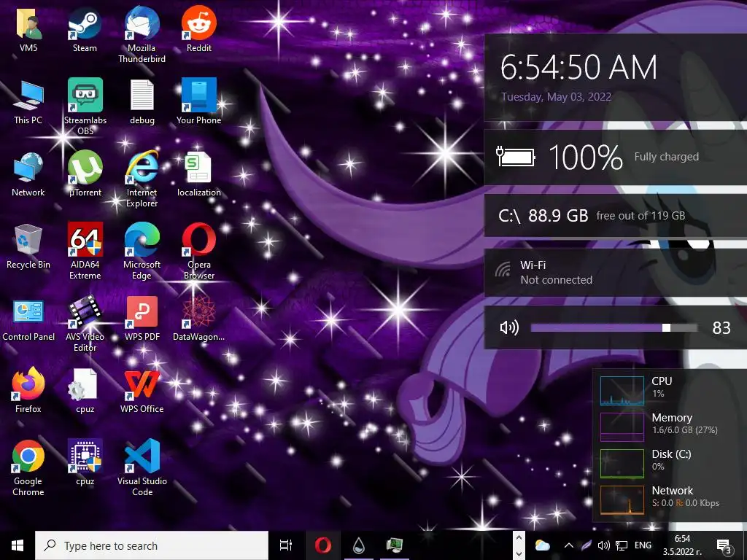The width and height of the screenshot is (747, 560).
Task: Click the monitor app taskbar icon
Action: (x=395, y=545)
